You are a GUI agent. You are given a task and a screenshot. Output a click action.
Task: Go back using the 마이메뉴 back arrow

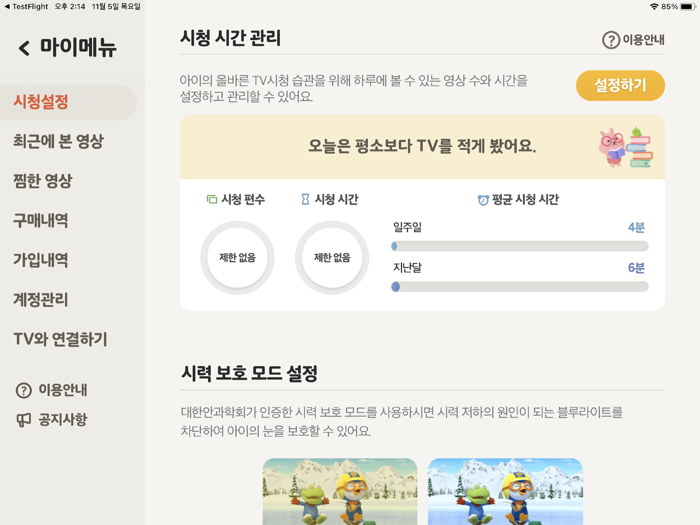(x=24, y=48)
